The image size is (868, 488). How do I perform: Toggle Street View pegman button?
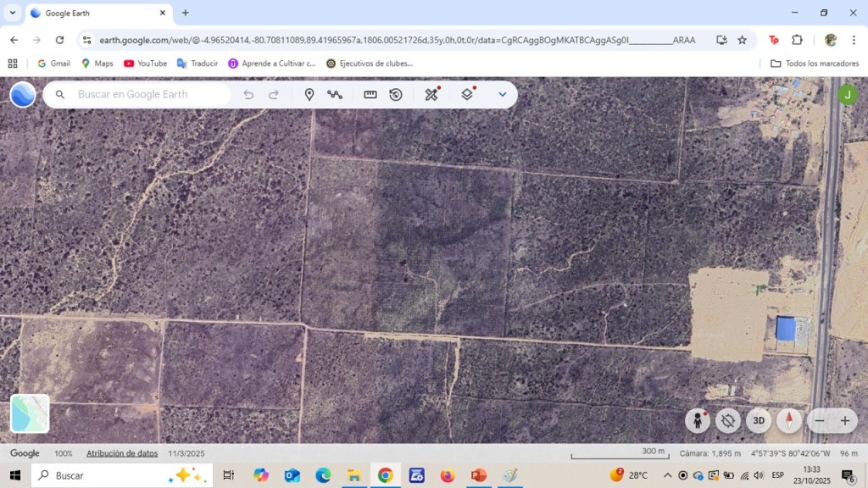698,420
